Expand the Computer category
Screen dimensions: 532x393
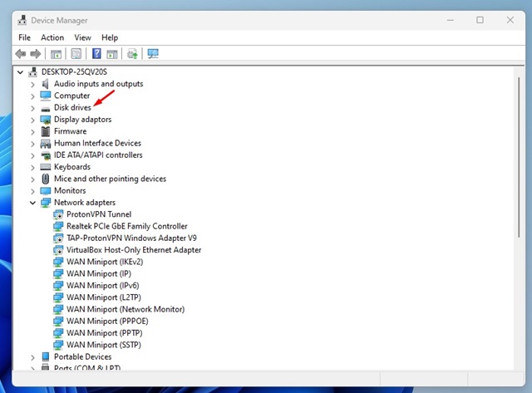32,96
